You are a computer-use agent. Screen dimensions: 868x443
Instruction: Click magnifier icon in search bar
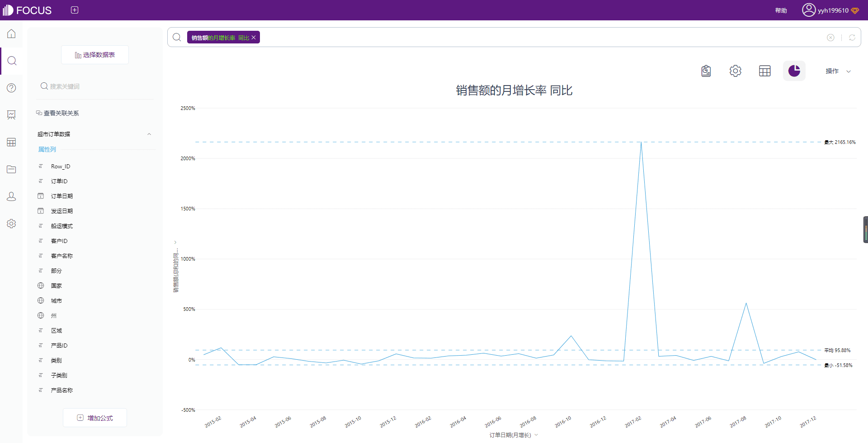pyautogui.click(x=177, y=37)
